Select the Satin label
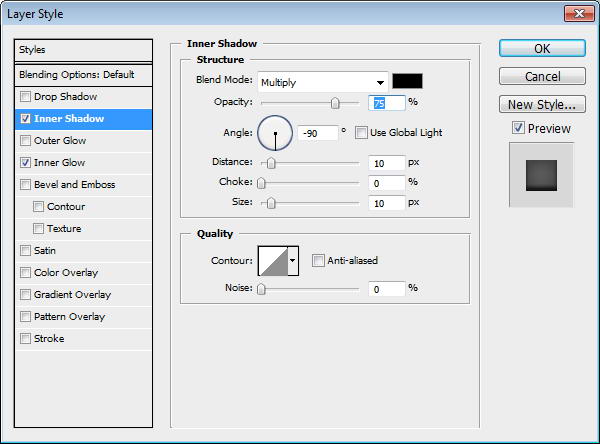 point(45,251)
